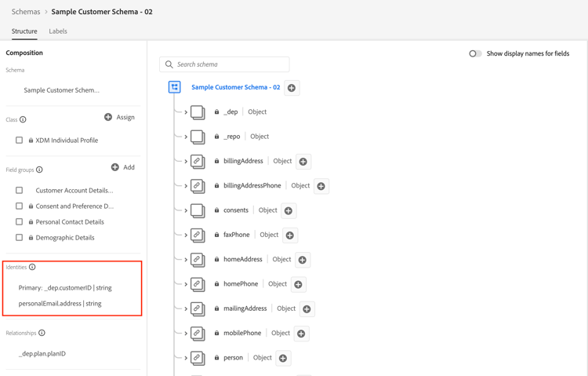Click the consents object type icon
The image size is (588, 376).
[x=198, y=210]
